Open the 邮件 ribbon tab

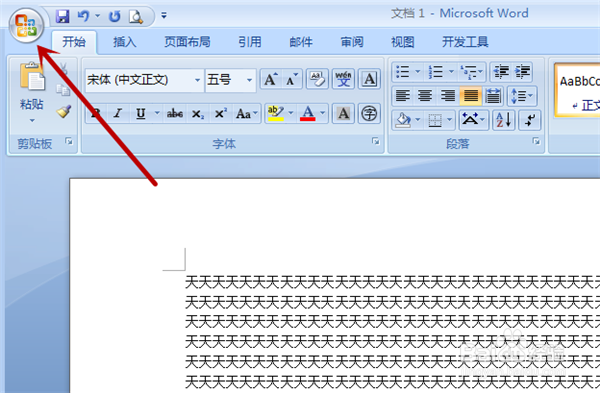tap(301, 41)
